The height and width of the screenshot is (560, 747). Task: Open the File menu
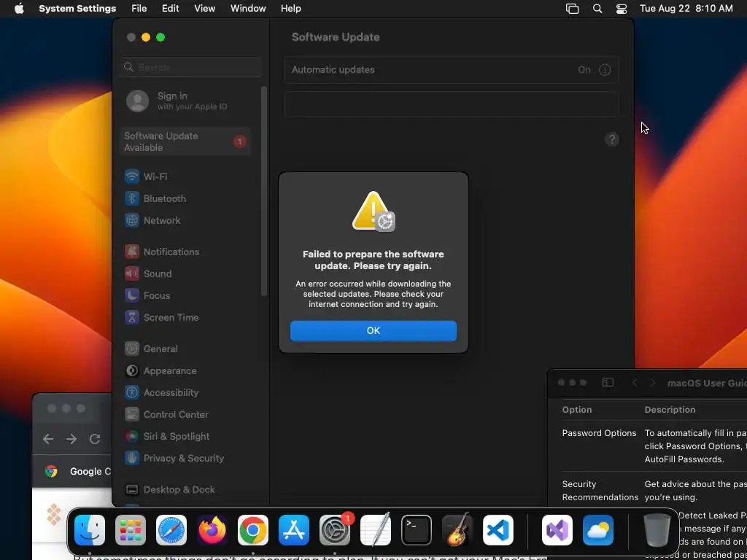coord(139,9)
